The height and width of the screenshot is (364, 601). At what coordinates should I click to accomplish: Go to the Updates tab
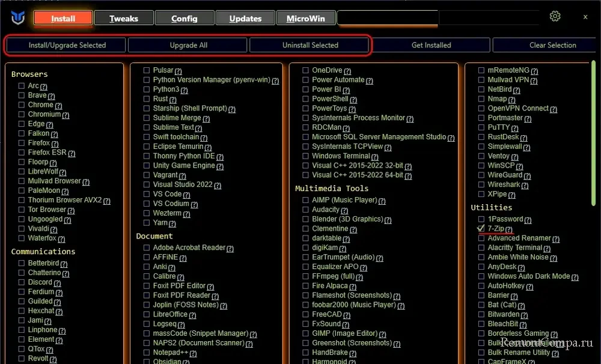coord(245,19)
